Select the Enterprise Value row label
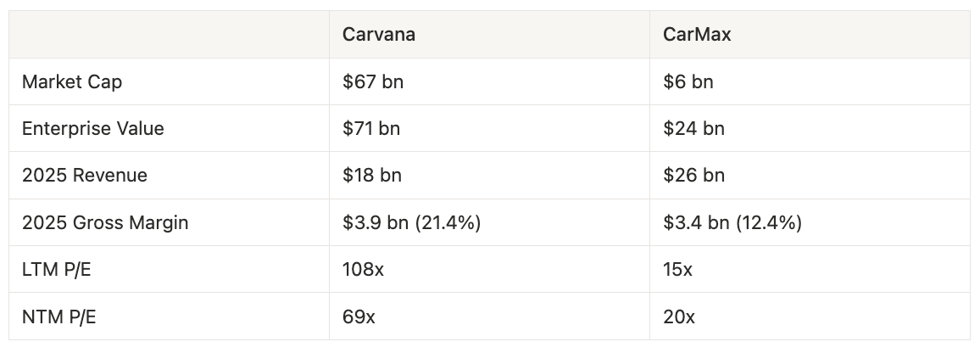 pos(93,128)
